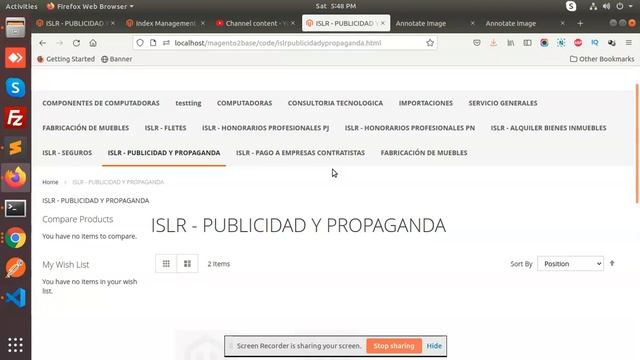This screenshot has height=360, width=640.
Task: Open a new browser tab
Action: coord(580,23)
